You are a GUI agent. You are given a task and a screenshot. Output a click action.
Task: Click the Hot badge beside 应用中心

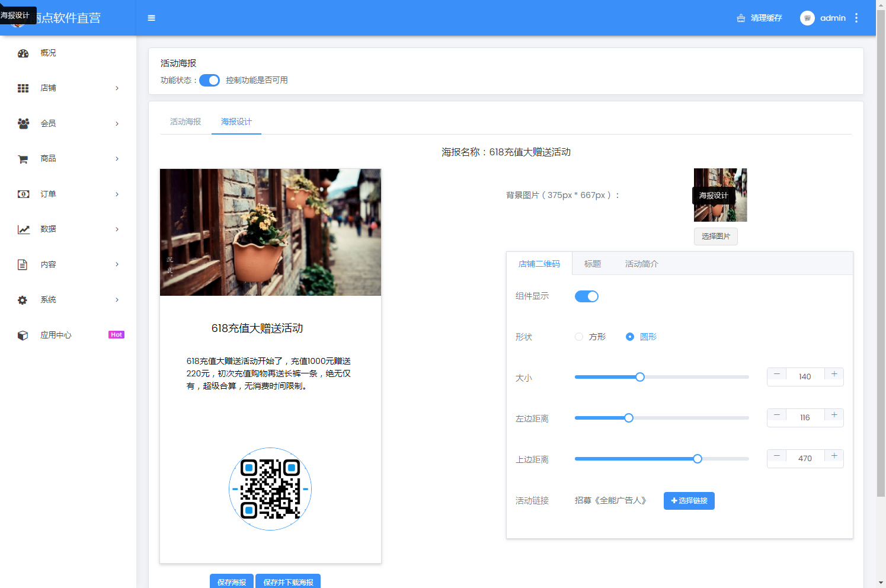point(116,335)
